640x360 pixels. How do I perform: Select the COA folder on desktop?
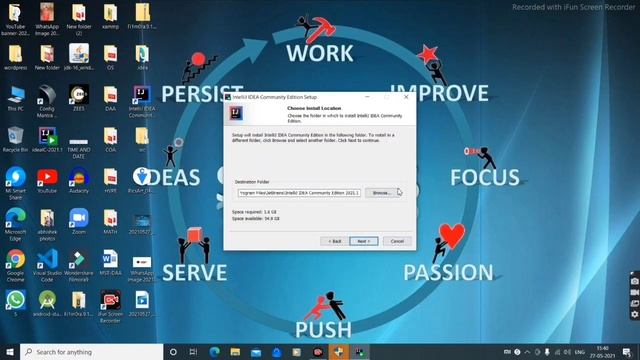pyautogui.click(x=110, y=139)
